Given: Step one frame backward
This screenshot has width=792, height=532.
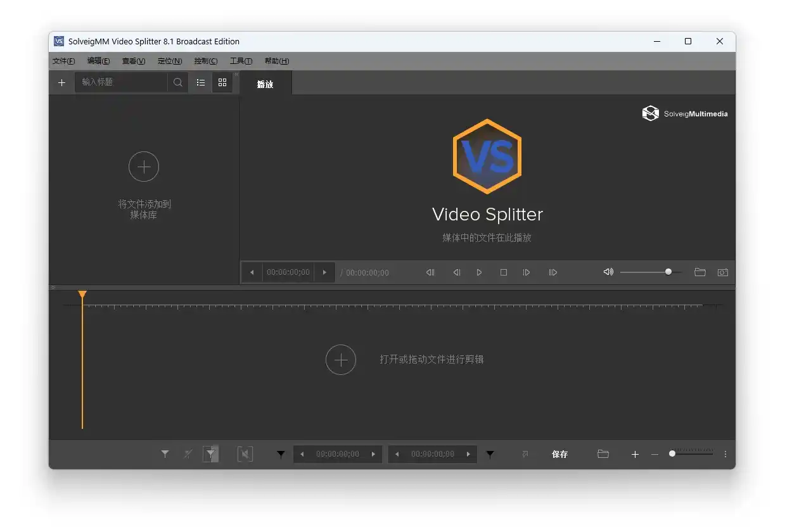Looking at the screenshot, I should (x=456, y=272).
